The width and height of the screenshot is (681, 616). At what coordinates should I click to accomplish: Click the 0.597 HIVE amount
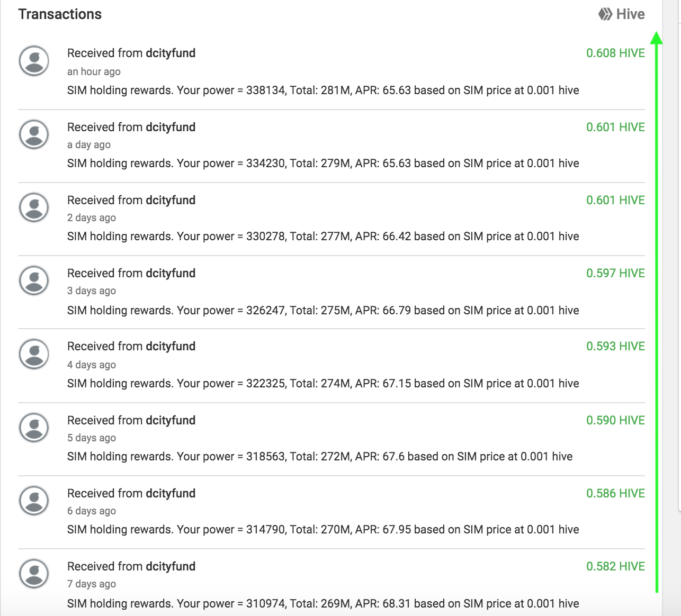click(615, 273)
